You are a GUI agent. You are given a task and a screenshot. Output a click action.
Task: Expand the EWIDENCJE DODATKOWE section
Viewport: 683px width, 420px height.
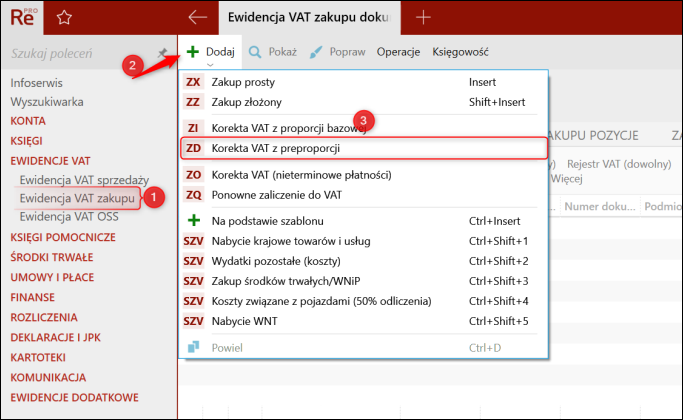pyautogui.click(x=74, y=398)
